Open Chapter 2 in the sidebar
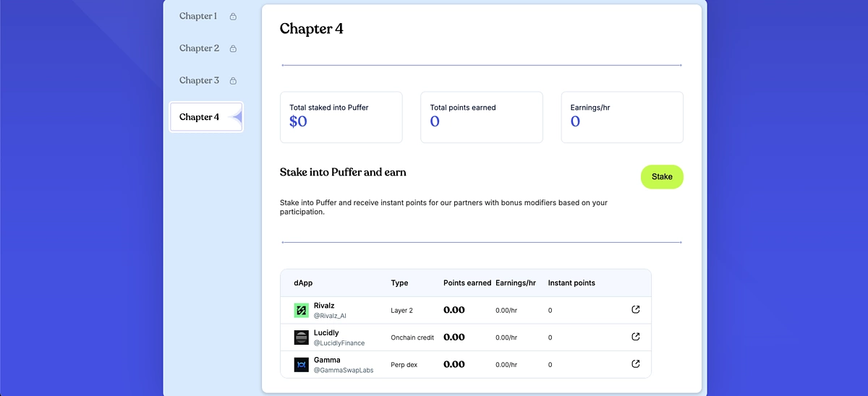Screen dimensions: 868x396 199,48
